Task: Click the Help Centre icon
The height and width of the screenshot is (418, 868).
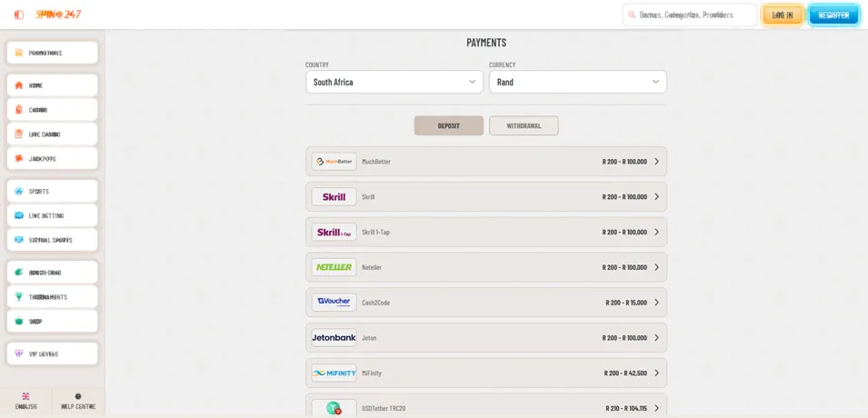Action: [78, 396]
